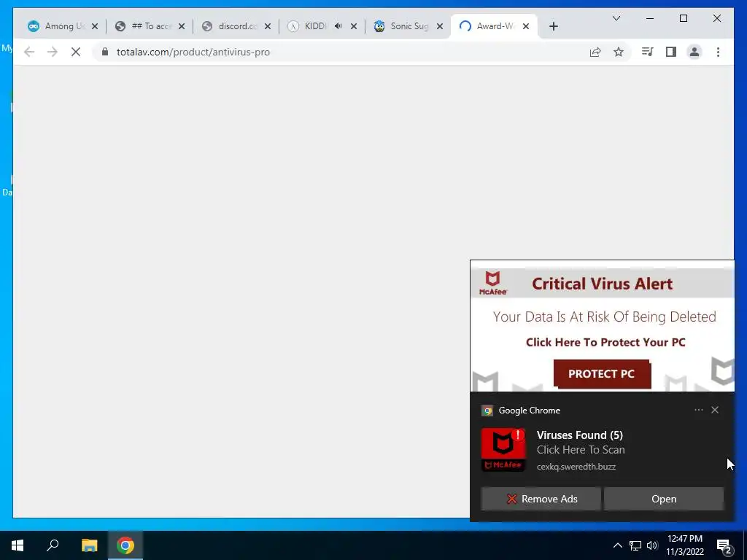Open media controls icon
This screenshot has width=747, height=560.
[x=647, y=52]
